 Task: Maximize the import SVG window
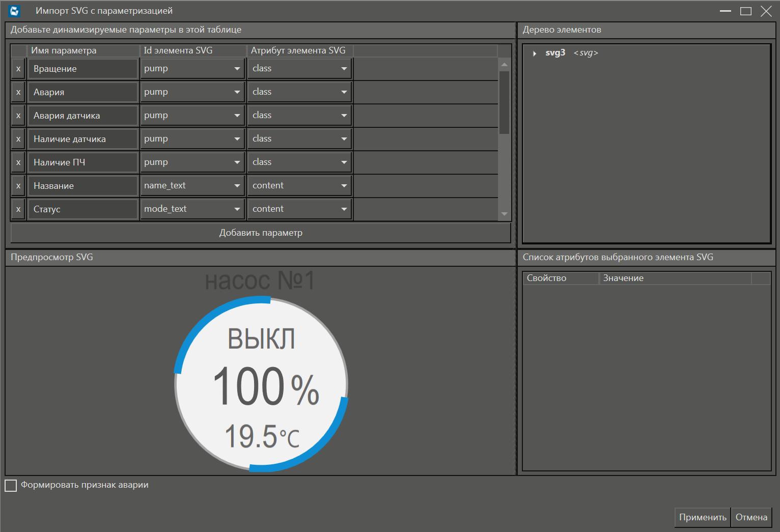tap(746, 11)
